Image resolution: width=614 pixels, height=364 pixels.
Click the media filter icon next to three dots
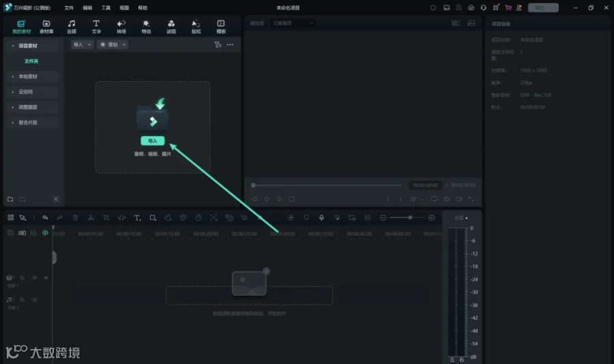[x=218, y=44]
